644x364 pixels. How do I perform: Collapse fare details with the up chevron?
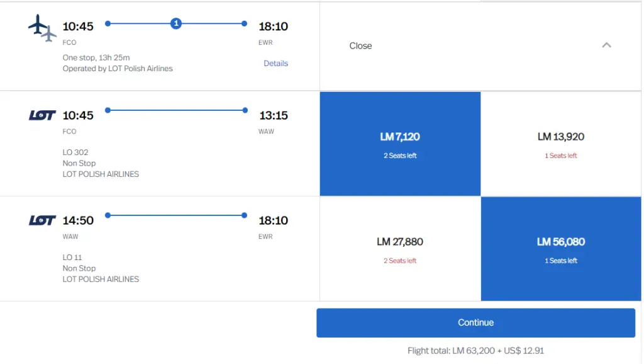606,45
